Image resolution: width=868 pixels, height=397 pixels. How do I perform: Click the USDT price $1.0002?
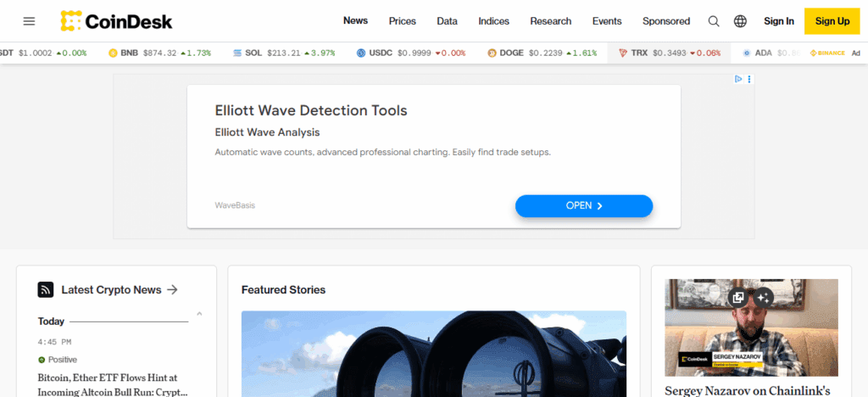[35, 53]
